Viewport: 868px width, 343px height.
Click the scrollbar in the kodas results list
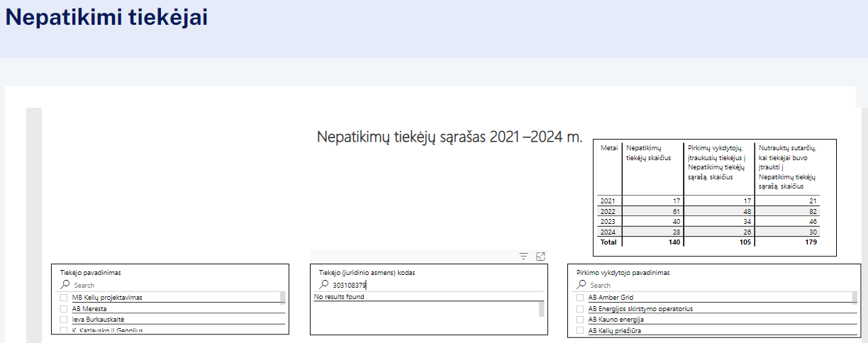(542, 309)
